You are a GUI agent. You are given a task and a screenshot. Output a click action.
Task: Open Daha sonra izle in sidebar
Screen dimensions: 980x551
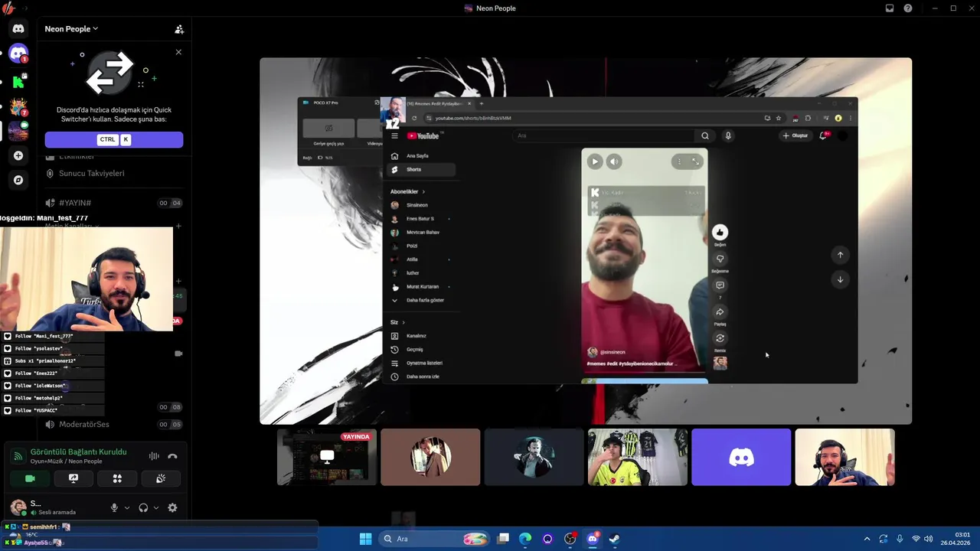[x=422, y=377]
